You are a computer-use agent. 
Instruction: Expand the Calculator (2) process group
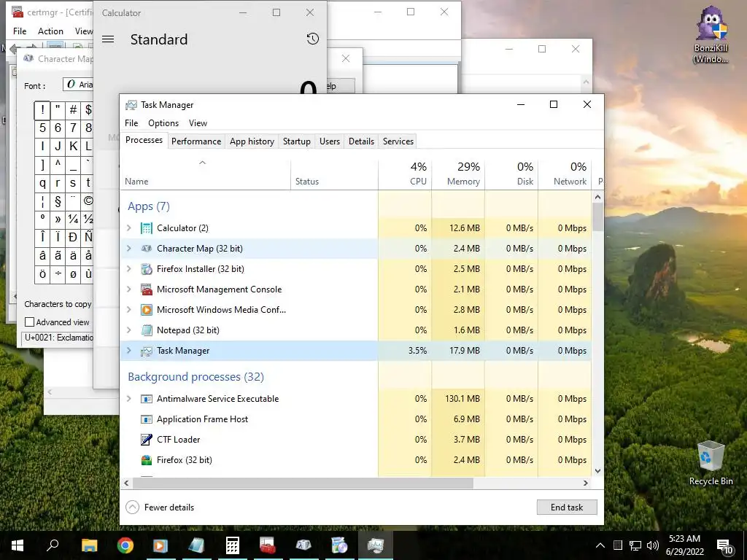pos(128,228)
